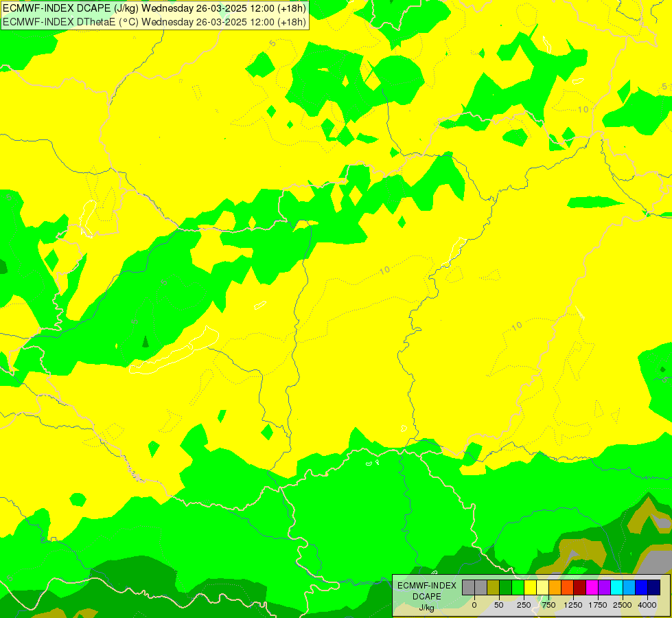Screen dimensions: 672x618
Task: Click the '2500' label in the DCAPE legend scale
Action: (623, 605)
